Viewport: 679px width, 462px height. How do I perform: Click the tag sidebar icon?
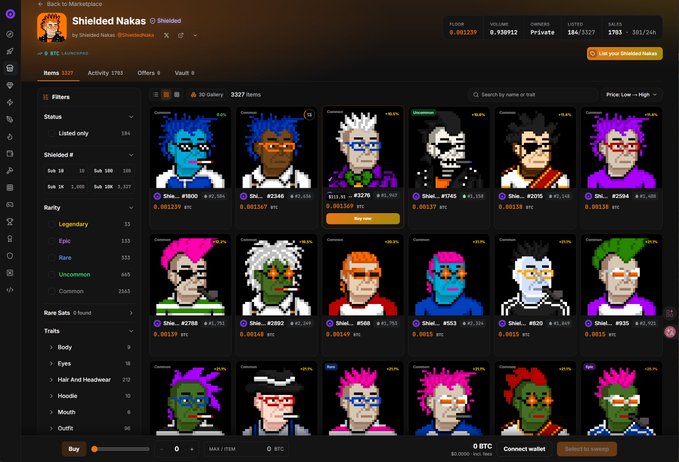point(10,119)
